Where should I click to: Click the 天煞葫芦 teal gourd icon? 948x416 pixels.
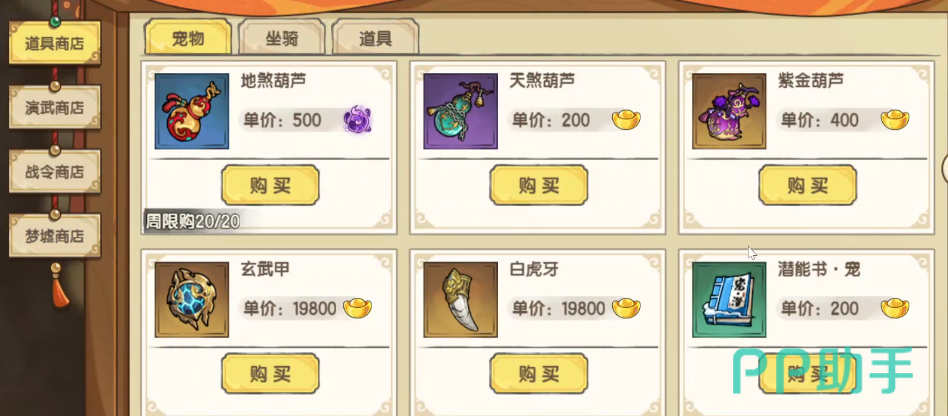click(x=460, y=111)
